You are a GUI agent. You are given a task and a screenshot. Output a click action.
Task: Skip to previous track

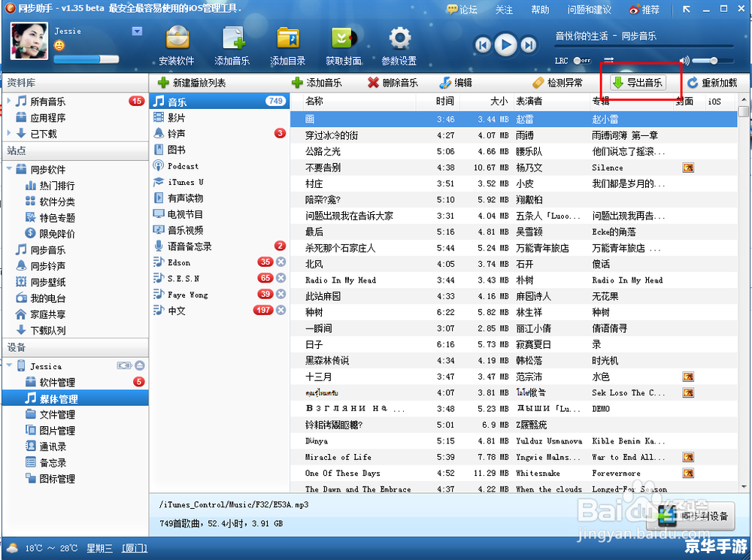(483, 45)
